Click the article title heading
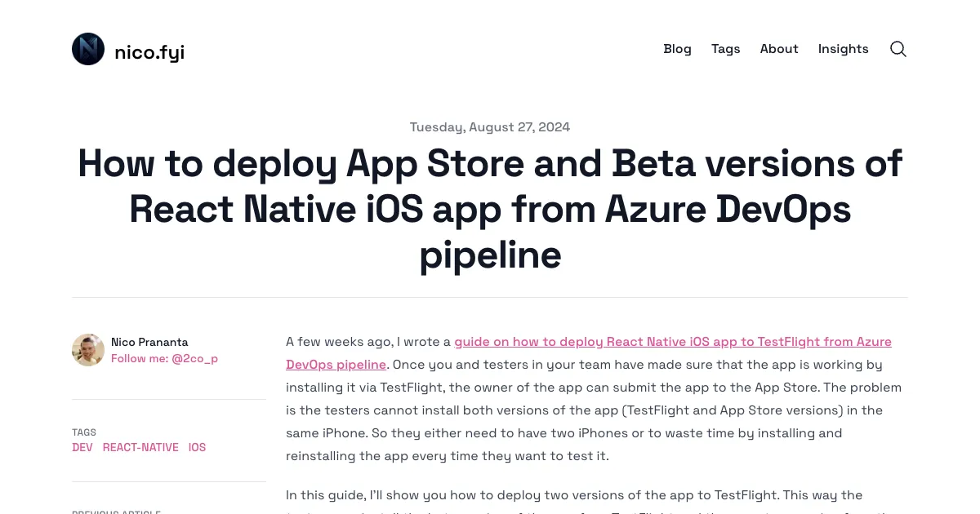Screen dimensions: 980x514 coord(490,209)
